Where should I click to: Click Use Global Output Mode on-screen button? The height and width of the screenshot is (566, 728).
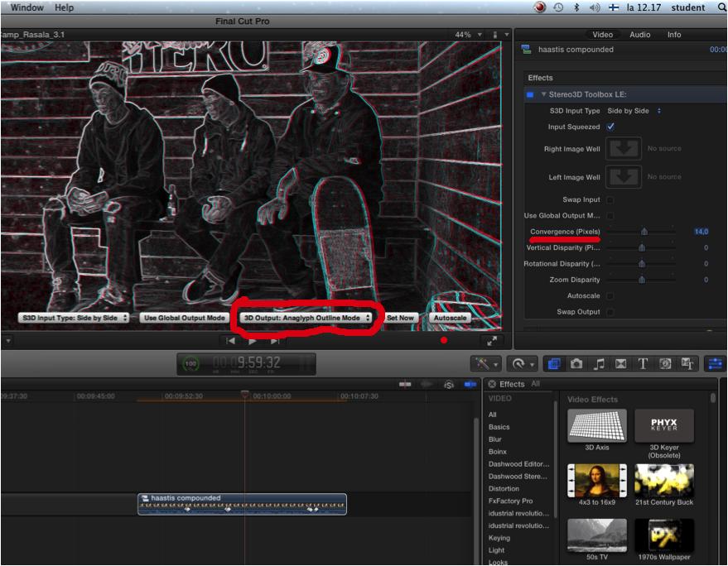(x=185, y=318)
